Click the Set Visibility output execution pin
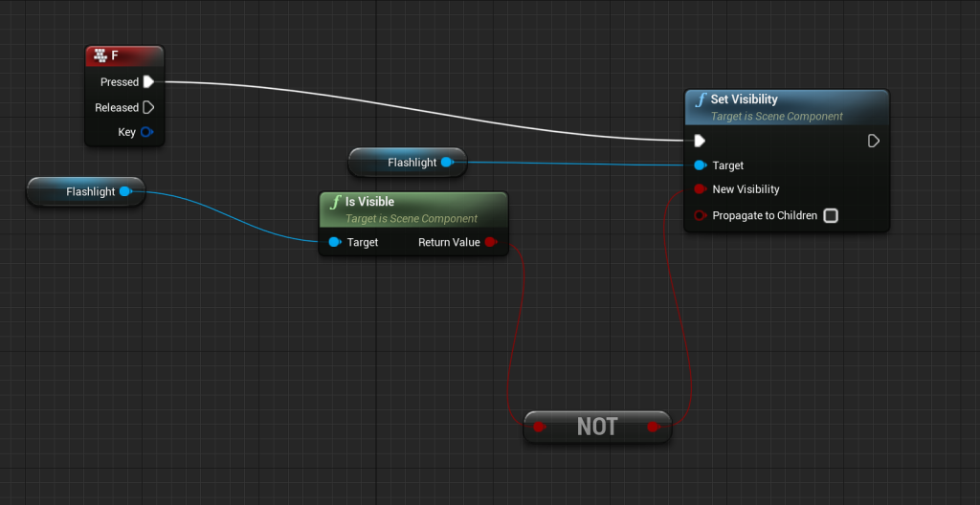This screenshot has height=505, width=980. (x=873, y=141)
